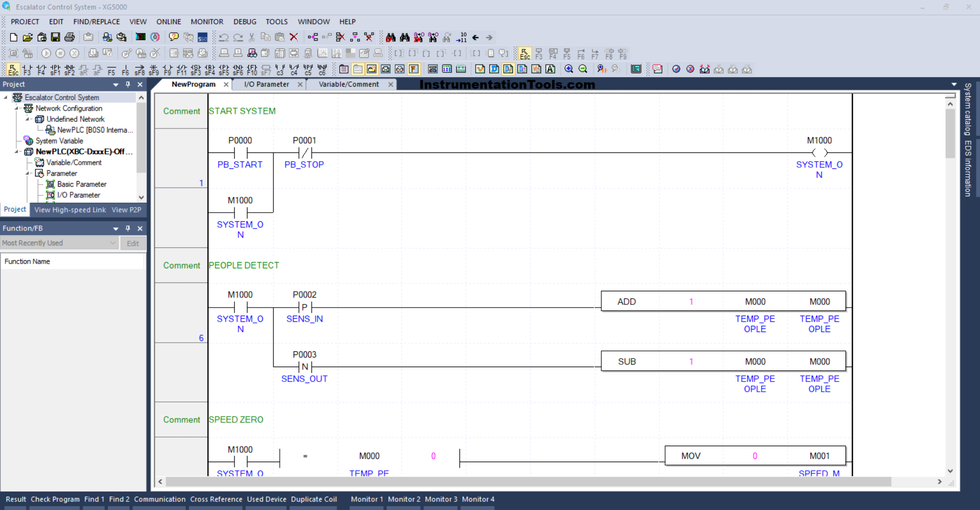Select the Reset coil (R) tool
This screenshot has height=510, width=980.
tap(210, 69)
